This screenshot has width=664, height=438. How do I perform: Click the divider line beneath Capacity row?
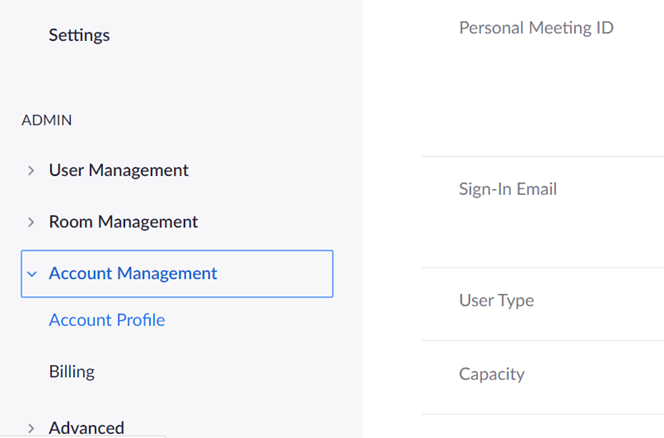coord(543,414)
